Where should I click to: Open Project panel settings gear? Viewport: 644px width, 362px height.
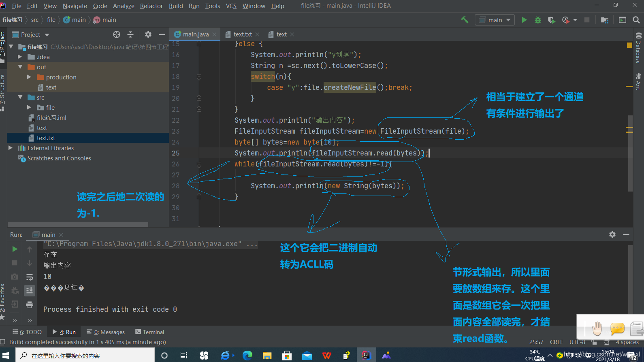[x=148, y=34]
